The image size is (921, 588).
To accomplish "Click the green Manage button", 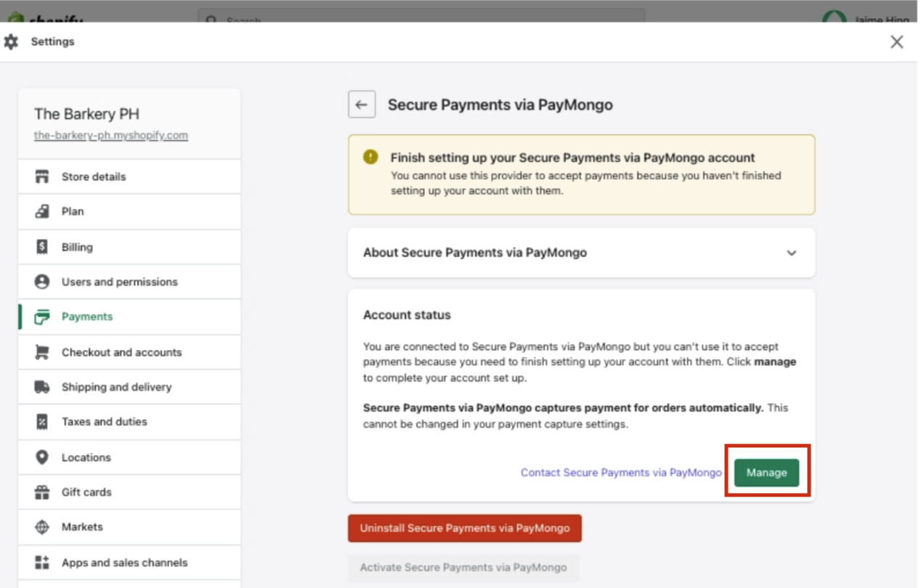I will coord(766,473).
